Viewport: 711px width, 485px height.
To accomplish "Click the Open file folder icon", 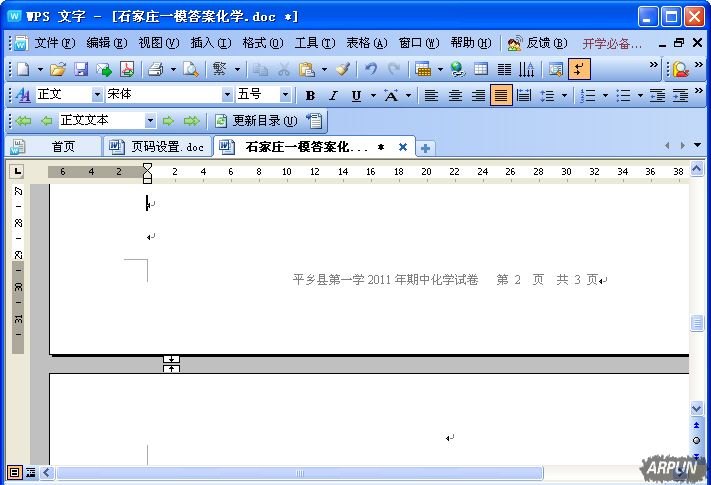I will [58, 69].
